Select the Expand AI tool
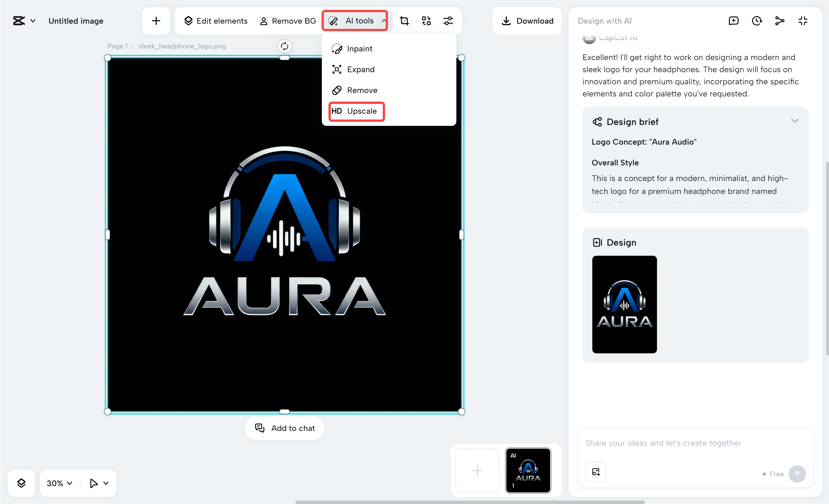 (x=361, y=69)
